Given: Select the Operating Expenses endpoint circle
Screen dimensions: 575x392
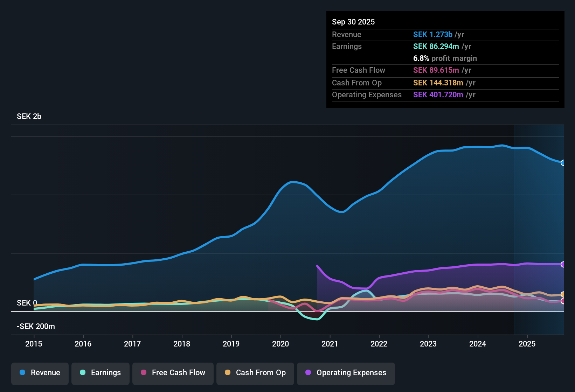Looking at the screenshot, I should pyautogui.click(x=563, y=264).
